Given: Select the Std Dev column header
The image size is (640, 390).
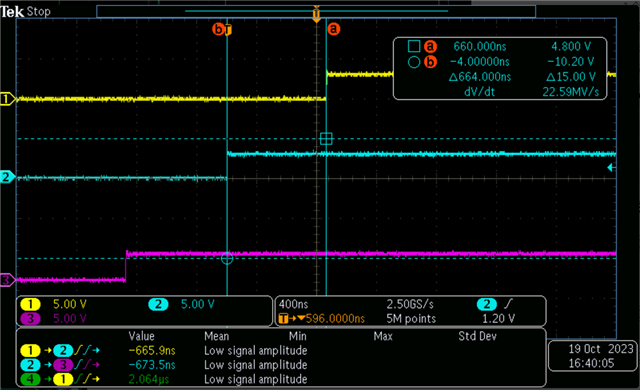Looking at the screenshot, I should [477, 336].
